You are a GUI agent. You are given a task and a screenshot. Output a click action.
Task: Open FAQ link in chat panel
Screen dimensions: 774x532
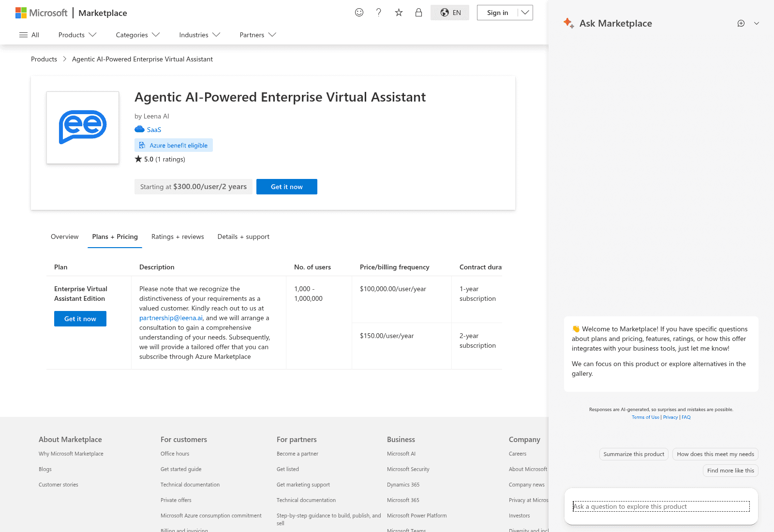pyautogui.click(x=686, y=417)
